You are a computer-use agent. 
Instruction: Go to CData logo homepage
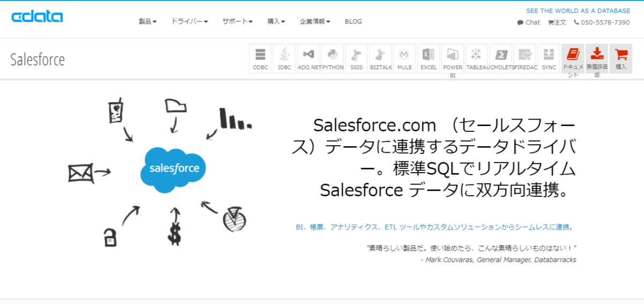pos(37,17)
